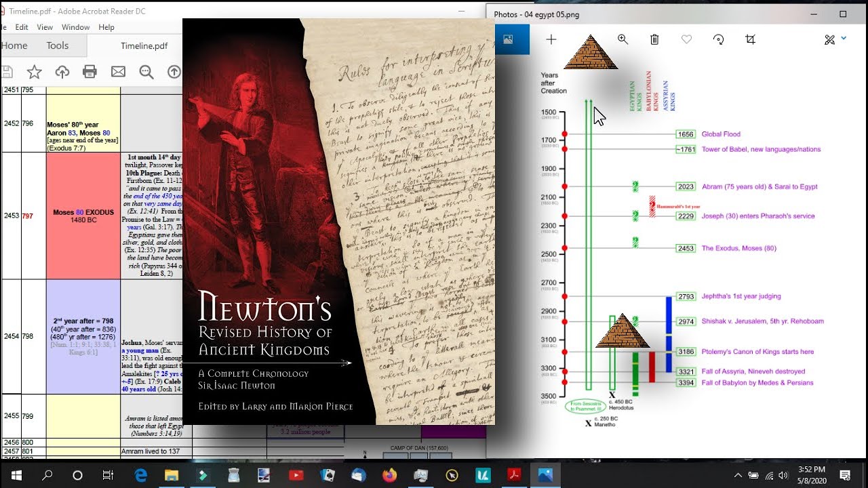Open the View menu in Acrobat
Screen dimensions: 868x488
coord(45,27)
